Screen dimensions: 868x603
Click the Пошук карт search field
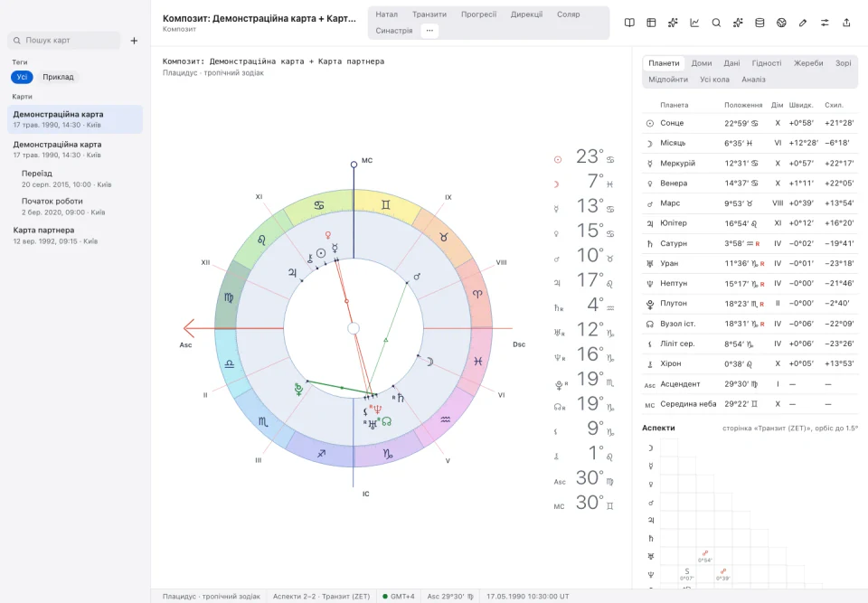[x=64, y=41]
